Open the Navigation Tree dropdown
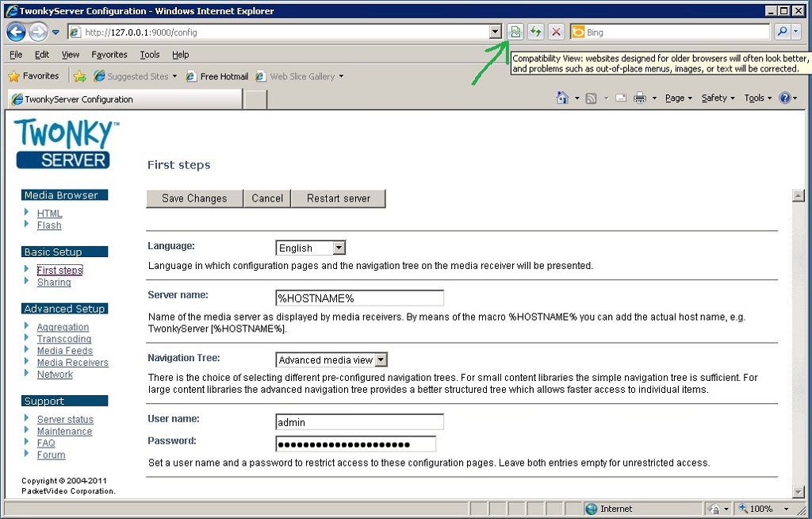 (x=381, y=359)
